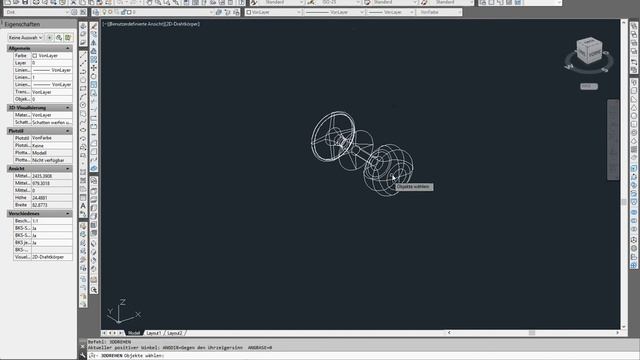Open the Benutzerdefinierte Ansicht viewport menu
Screen dimensions: 640x360
pyautogui.click(x=135, y=24)
